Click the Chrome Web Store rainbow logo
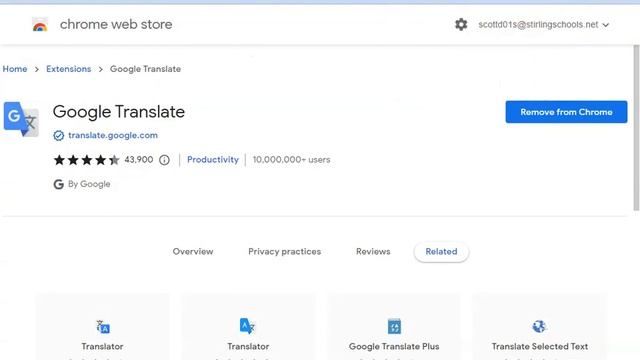 click(x=40, y=25)
